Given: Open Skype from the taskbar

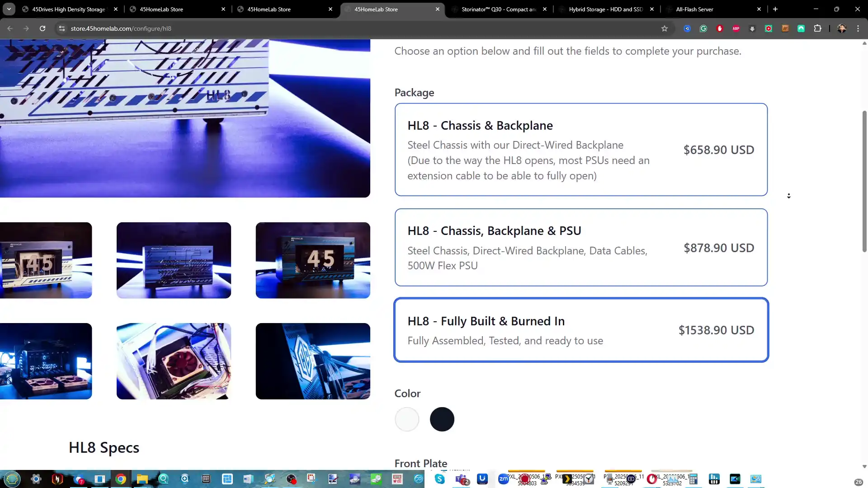Looking at the screenshot, I should [439, 479].
